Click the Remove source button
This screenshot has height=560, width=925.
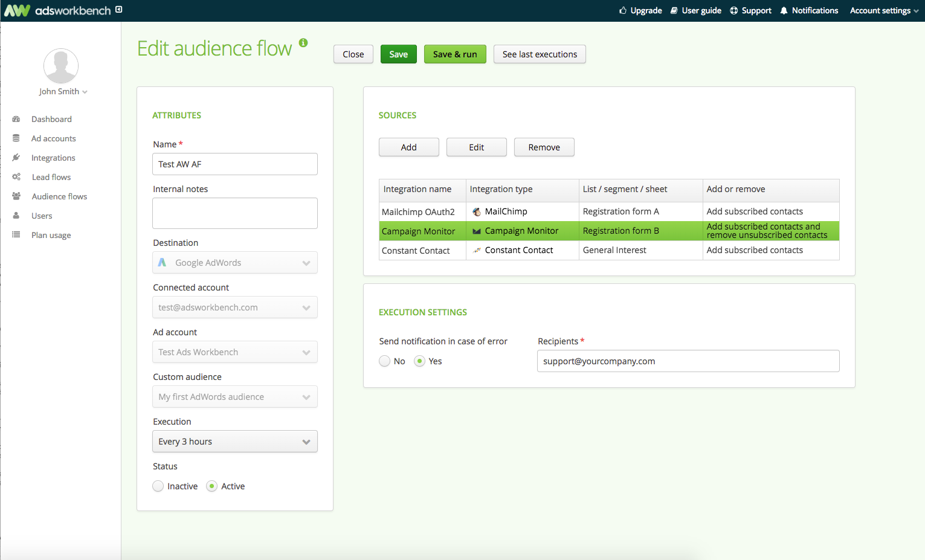[x=544, y=147]
